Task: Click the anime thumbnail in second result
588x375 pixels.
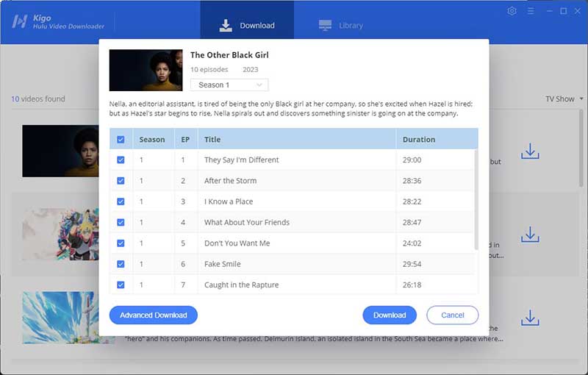Action: click(60, 235)
